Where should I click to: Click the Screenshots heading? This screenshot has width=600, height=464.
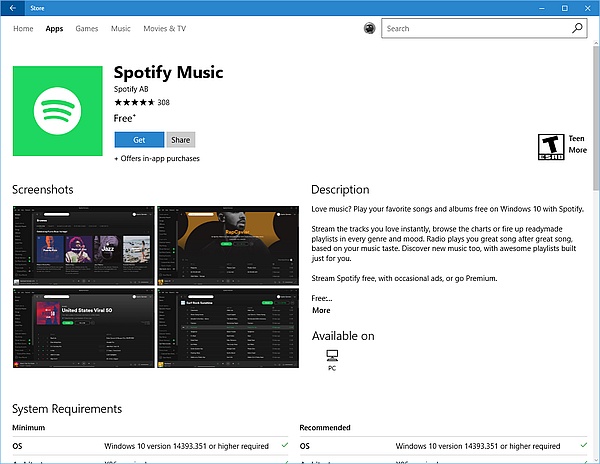tap(43, 190)
